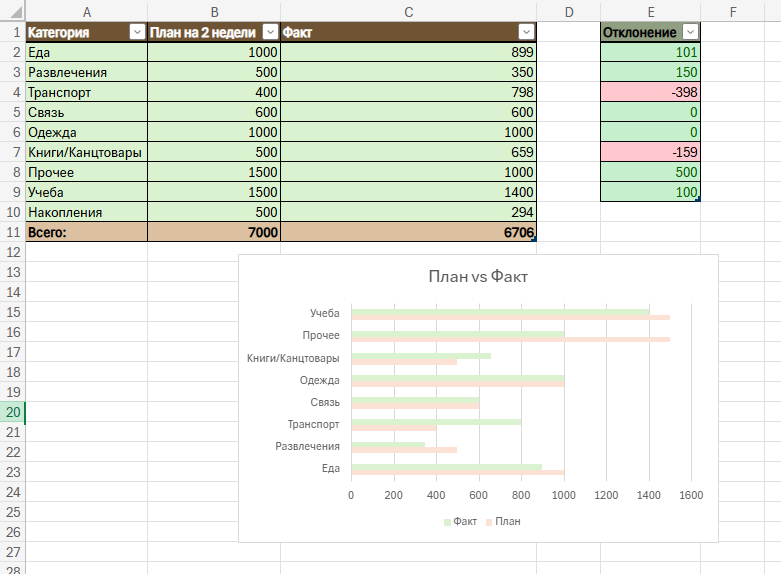Select row 11 header
Image resolution: width=781 pixels, height=574 pixels.
12,232
